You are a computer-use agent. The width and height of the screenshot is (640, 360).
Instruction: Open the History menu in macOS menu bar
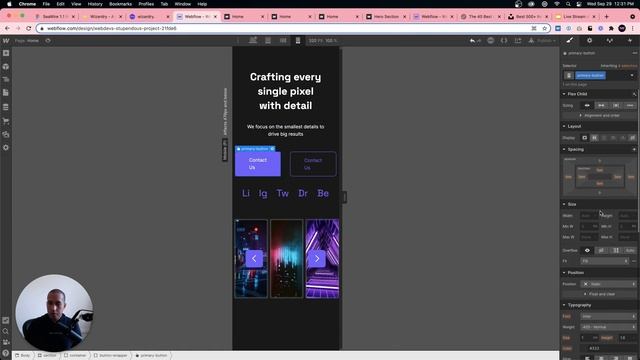point(95,4)
